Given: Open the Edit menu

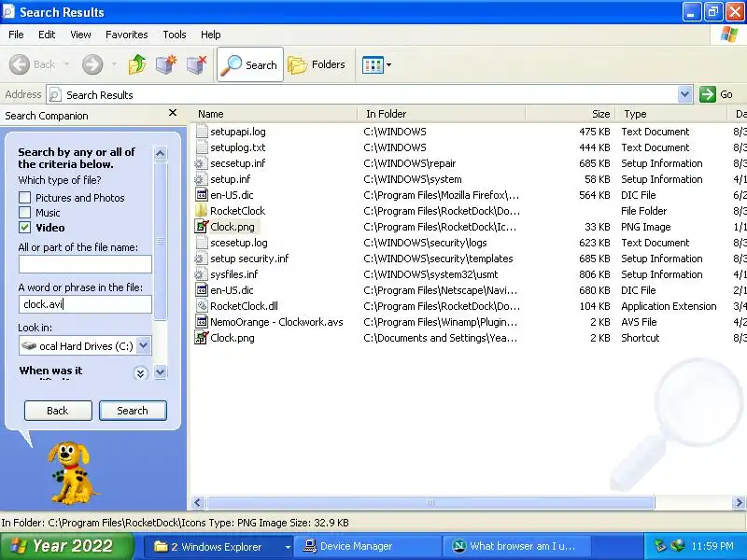Looking at the screenshot, I should [x=47, y=35].
